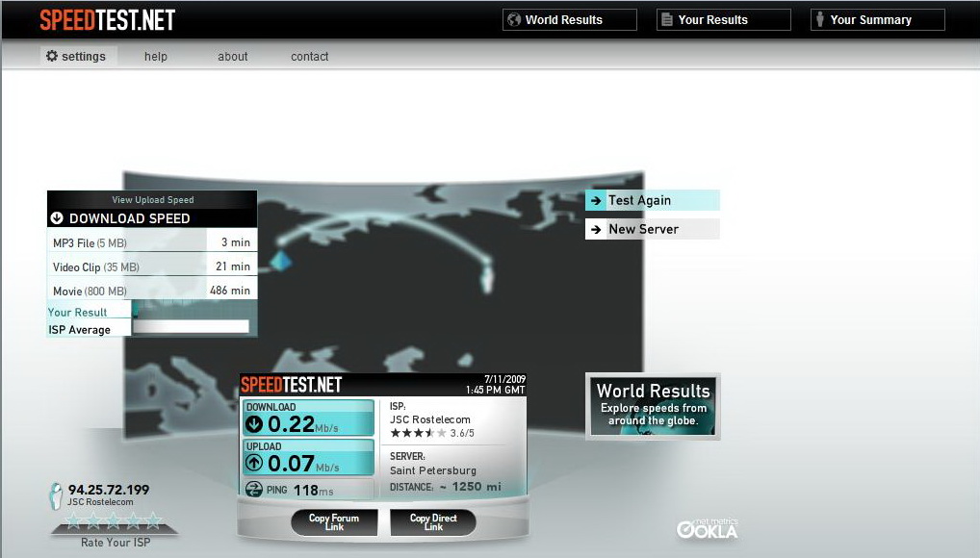Rate your ISP with the fifth star
The height and width of the screenshot is (558, 980).
[152, 520]
